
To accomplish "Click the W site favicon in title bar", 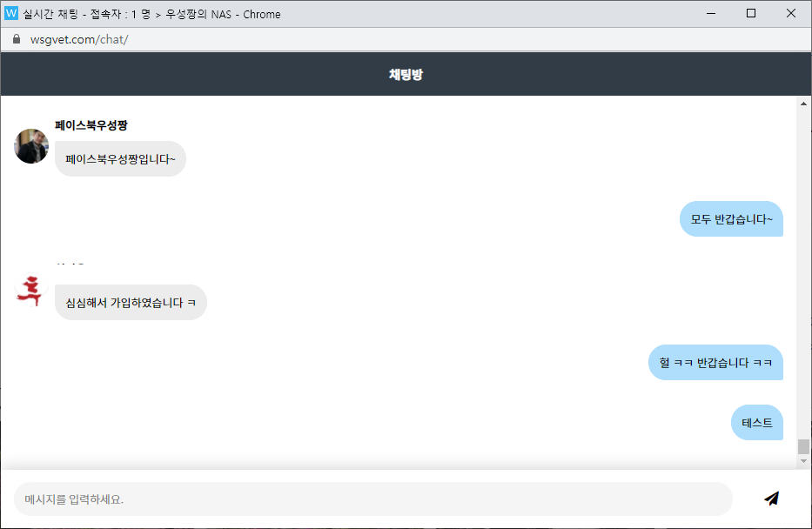I will 10,13.
